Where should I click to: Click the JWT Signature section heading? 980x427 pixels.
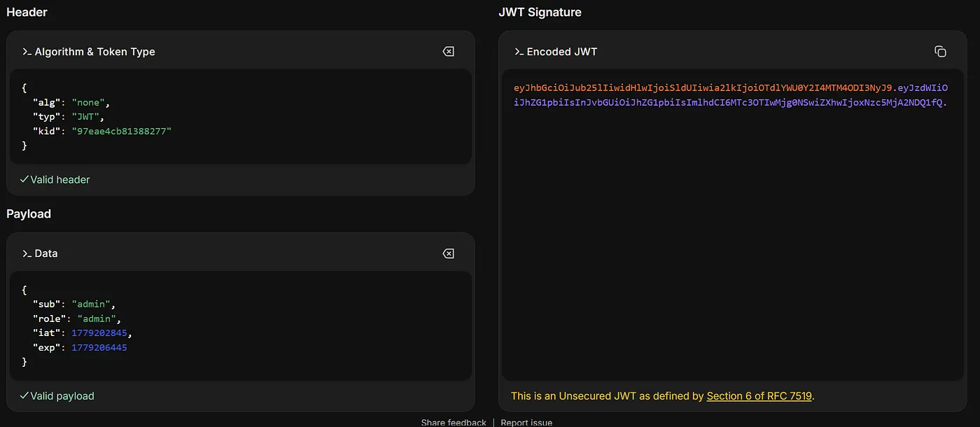click(x=540, y=12)
